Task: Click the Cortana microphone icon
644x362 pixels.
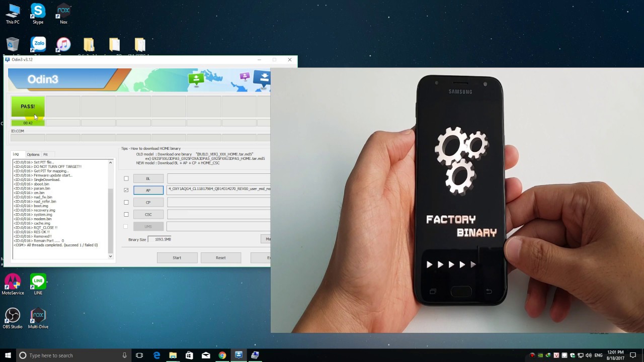Action: coord(124,355)
